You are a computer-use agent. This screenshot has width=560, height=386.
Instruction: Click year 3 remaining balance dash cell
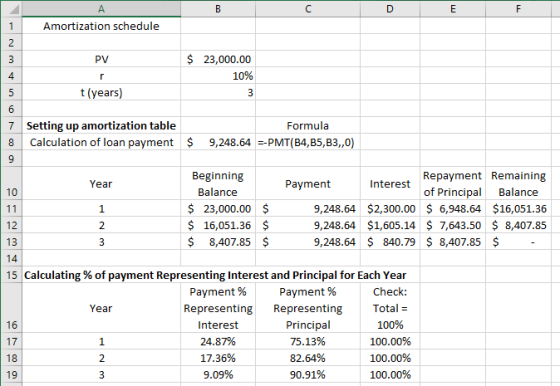point(518,242)
